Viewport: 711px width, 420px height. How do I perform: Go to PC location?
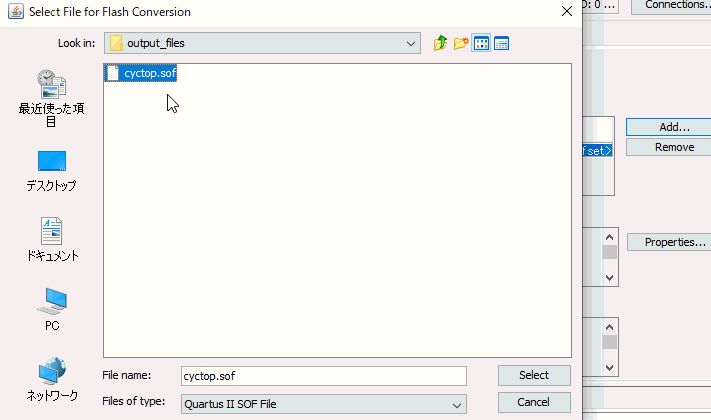pyautogui.click(x=52, y=309)
